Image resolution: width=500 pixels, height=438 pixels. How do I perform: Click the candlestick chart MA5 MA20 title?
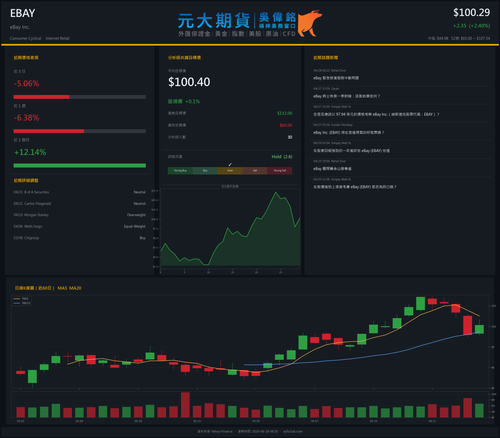coord(48,288)
